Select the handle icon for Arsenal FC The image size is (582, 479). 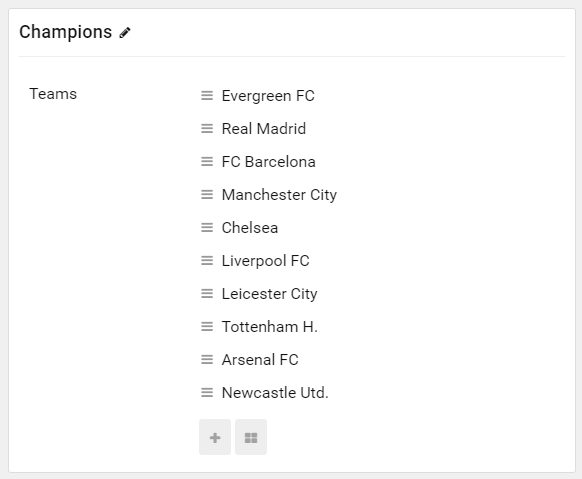point(207,360)
